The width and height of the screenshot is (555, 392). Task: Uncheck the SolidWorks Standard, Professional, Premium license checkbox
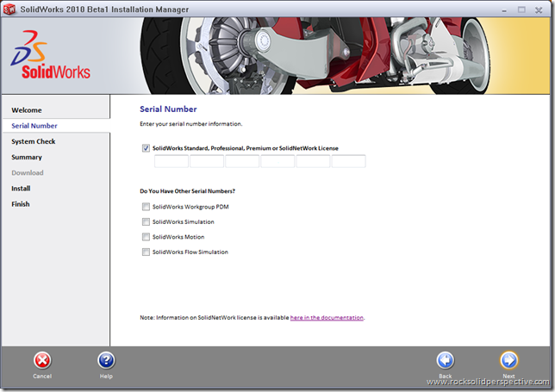coord(146,148)
